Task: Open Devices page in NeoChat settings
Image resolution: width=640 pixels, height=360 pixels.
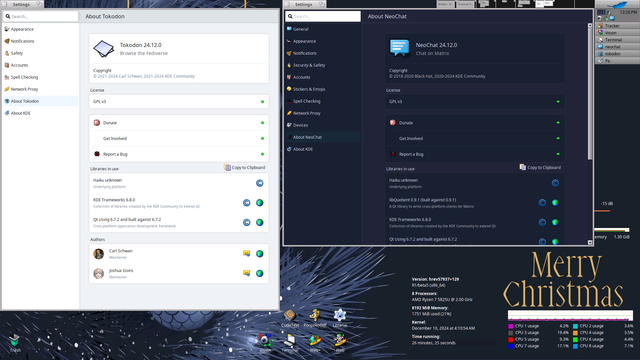Action: (323, 125)
